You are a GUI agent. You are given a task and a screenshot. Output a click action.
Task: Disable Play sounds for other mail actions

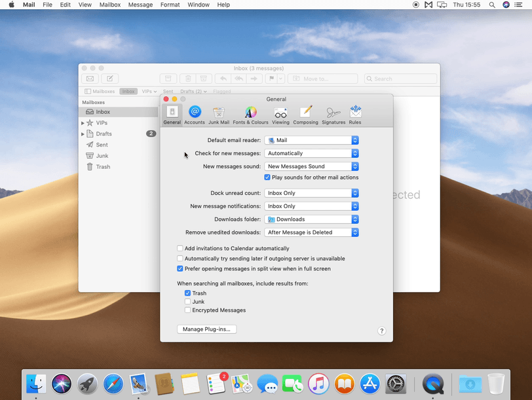267,177
